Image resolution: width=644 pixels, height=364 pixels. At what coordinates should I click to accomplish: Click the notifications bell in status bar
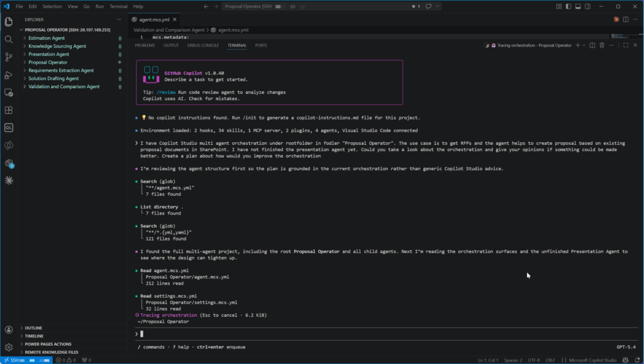point(637,360)
